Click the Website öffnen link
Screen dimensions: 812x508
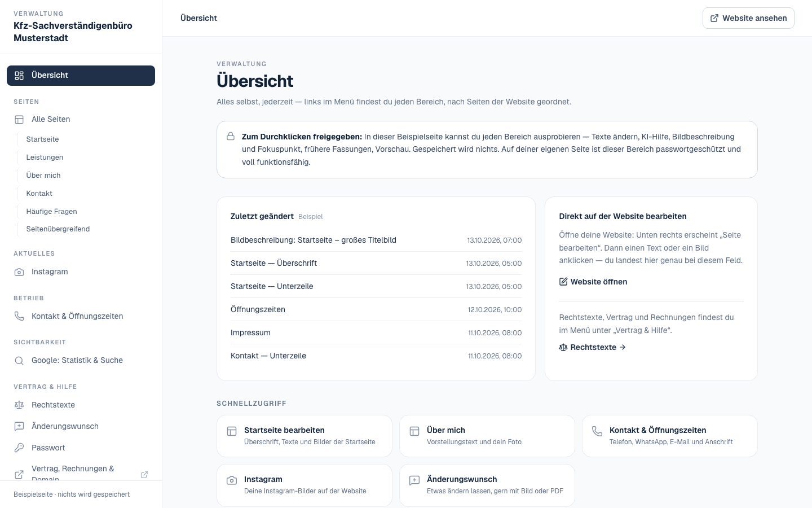click(x=593, y=282)
